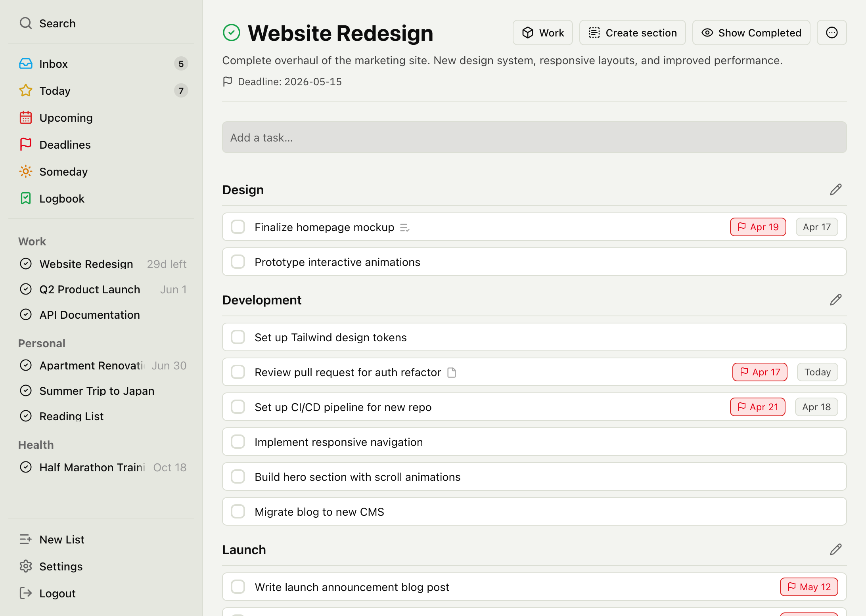The width and height of the screenshot is (866, 616).
Task: Open Apr 21 deadline on CI/CD pipeline task
Action: (x=758, y=407)
